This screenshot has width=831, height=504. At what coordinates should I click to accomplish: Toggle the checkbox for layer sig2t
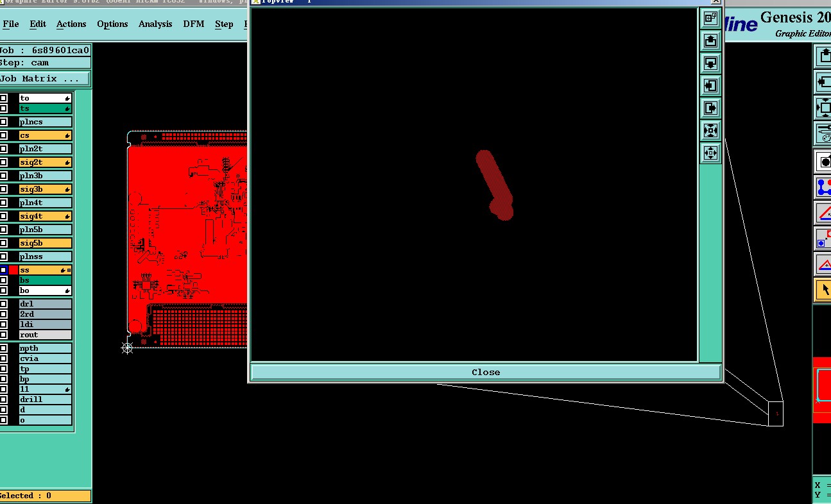[3, 162]
